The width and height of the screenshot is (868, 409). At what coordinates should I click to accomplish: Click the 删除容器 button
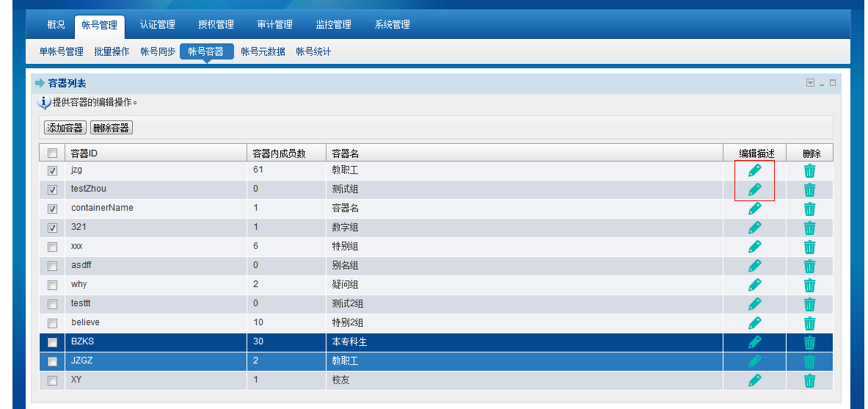click(x=111, y=128)
